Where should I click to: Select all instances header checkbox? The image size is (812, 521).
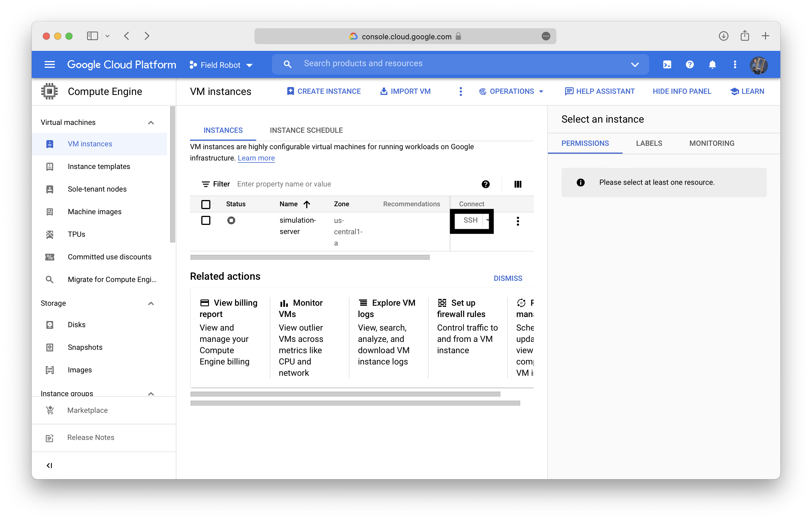pos(206,204)
